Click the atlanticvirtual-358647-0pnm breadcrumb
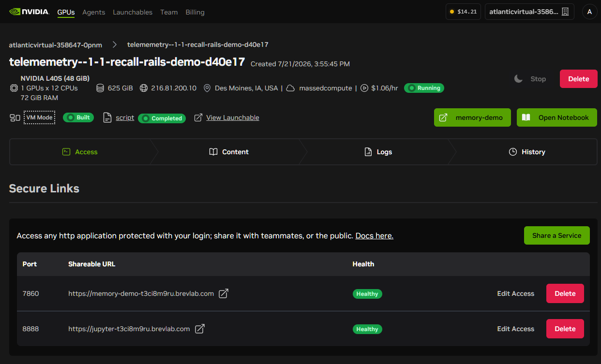 coord(56,45)
